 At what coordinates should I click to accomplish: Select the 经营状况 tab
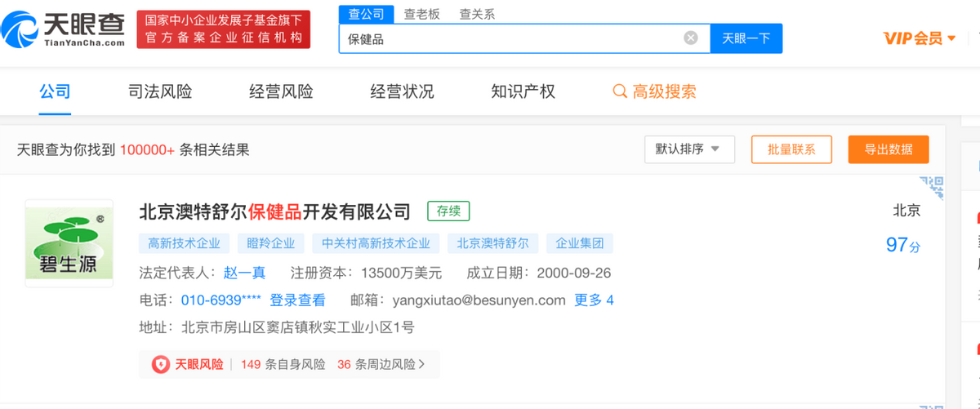pyautogui.click(x=402, y=91)
